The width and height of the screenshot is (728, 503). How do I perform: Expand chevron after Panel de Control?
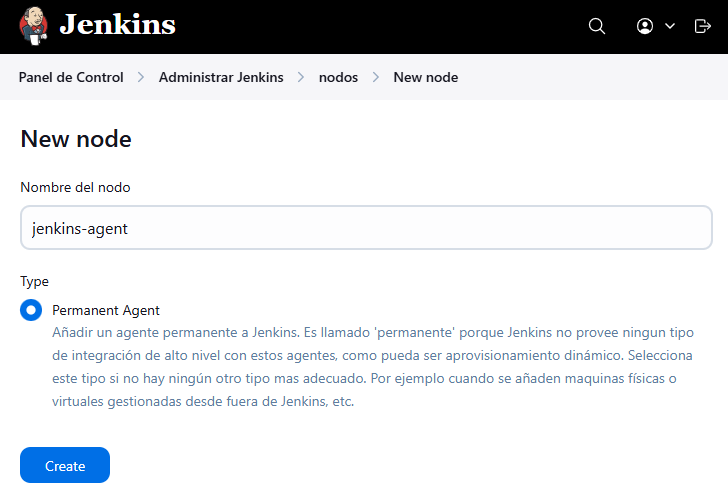tap(141, 77)
